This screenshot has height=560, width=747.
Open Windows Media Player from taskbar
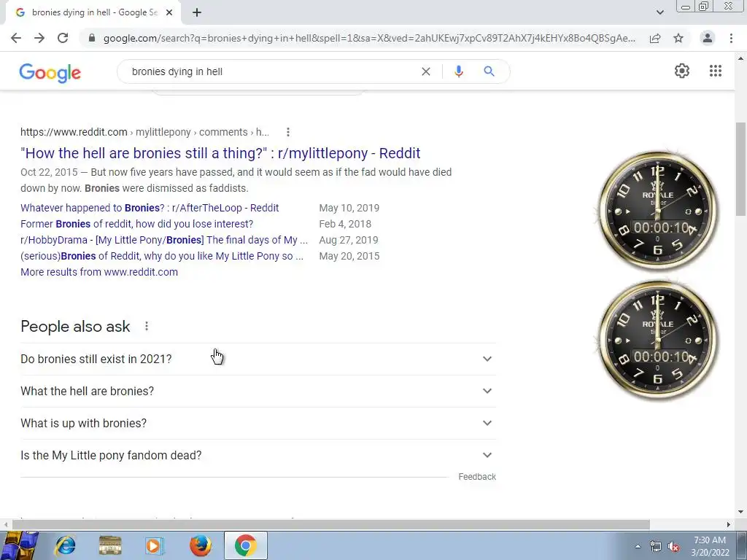pyautogui.click(x=154, y=545)
